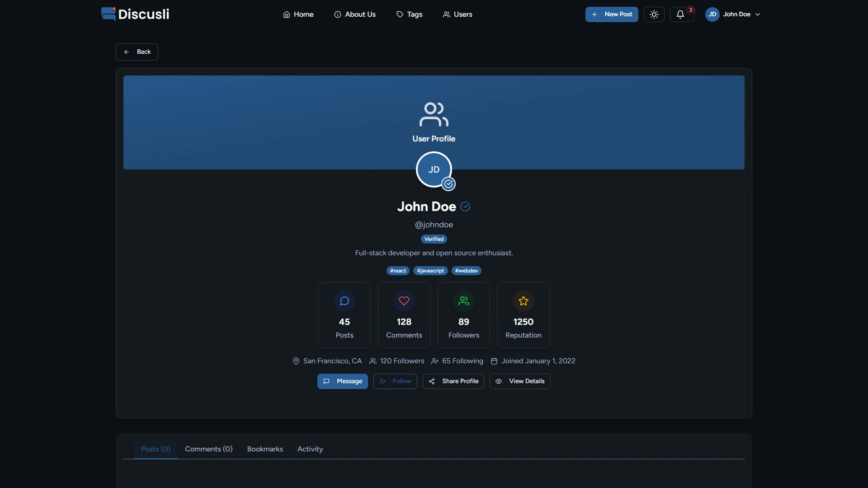The width and height of the screenshot is (868, 488).
Task: Switch to the Bookmarks tab
Action: click(265, 449)
